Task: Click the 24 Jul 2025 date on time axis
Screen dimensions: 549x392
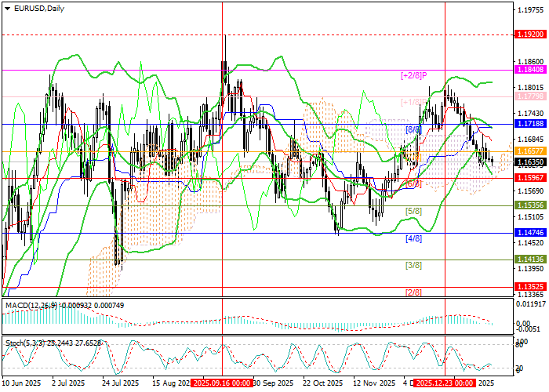Action: click(x=115, y=383)
